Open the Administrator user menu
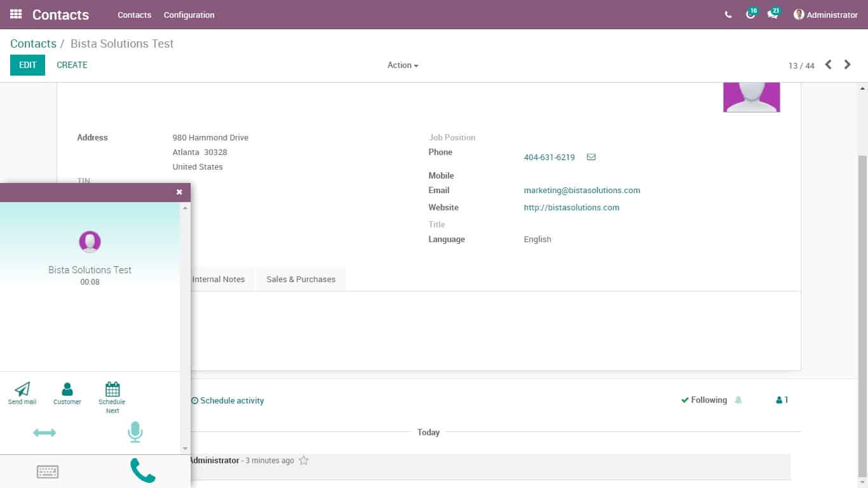The width and height of the screenshot is (868, 488). [x=826, y=15]
